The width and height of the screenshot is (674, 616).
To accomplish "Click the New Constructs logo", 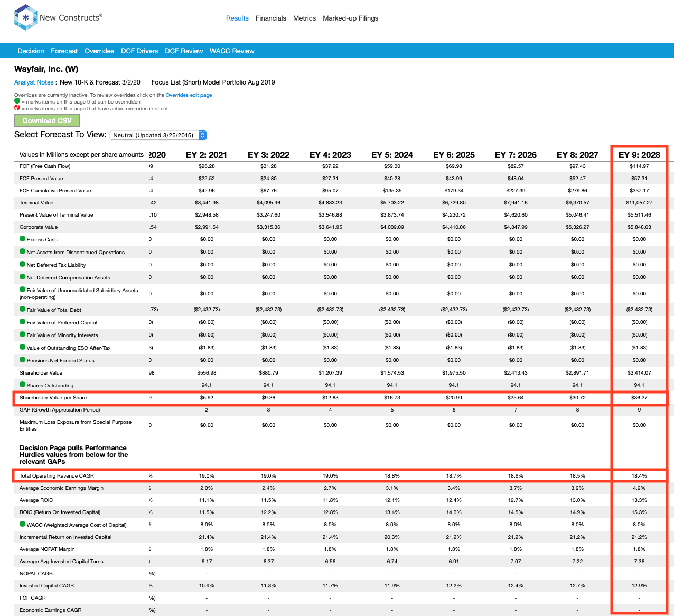I will [58, 17].
